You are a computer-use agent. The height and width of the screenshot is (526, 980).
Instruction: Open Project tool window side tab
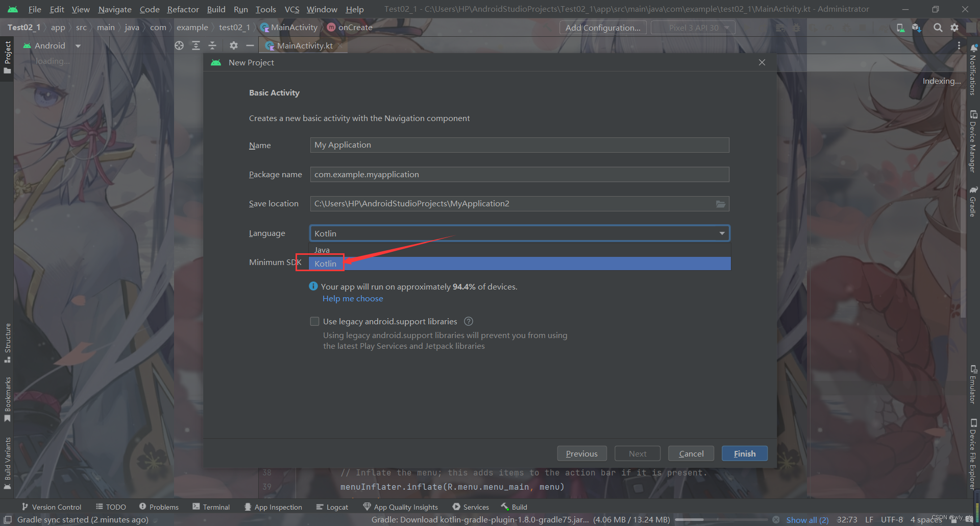point(7,57)
